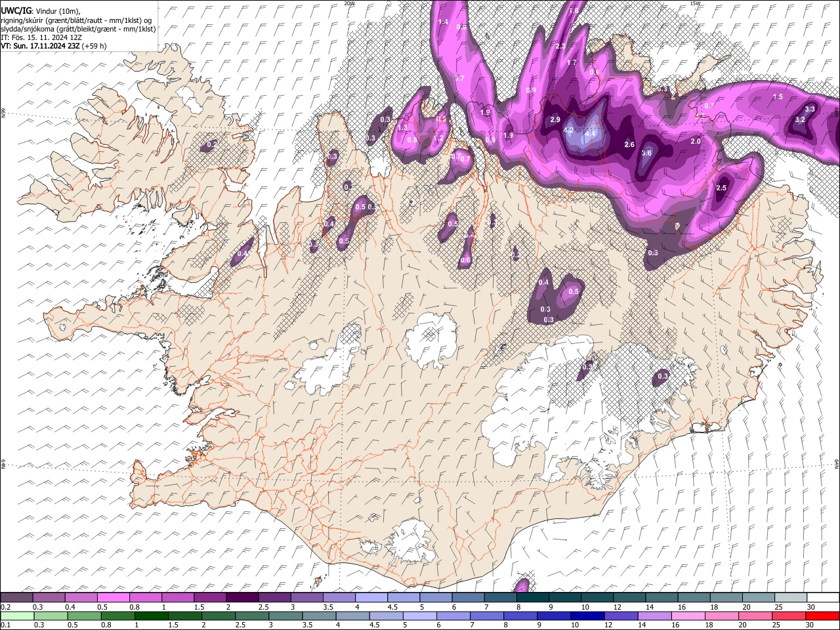Screen dimensions: 840x630
Task: Click the 3.6 precipitation value on the map
Action: point(646,153)
